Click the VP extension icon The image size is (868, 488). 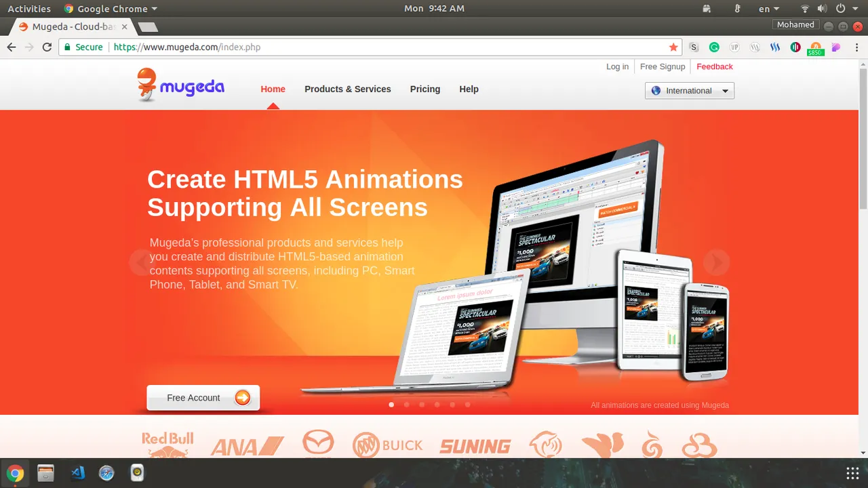pyautogui.click(x=734, y=47)
